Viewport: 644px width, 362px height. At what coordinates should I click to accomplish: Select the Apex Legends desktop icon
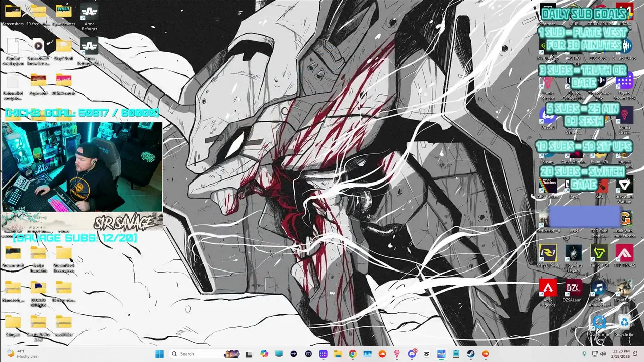point(548,292)
